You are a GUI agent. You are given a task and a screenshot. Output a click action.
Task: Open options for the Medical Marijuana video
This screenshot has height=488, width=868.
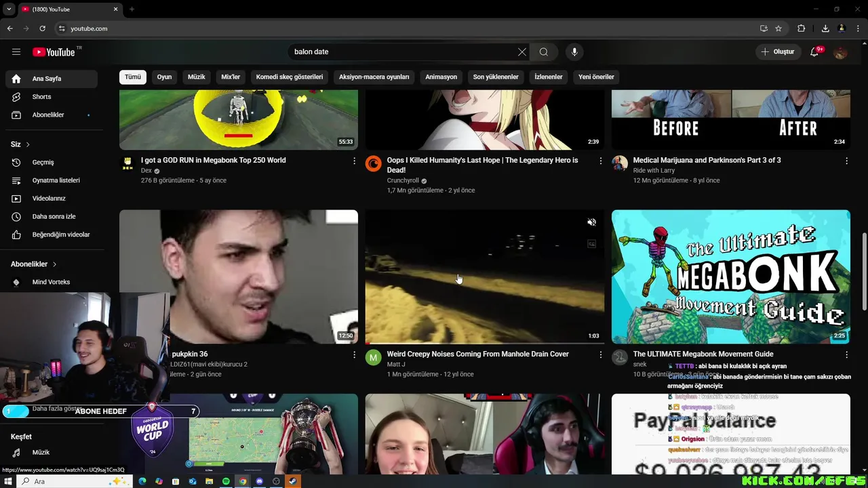(846, 161)
